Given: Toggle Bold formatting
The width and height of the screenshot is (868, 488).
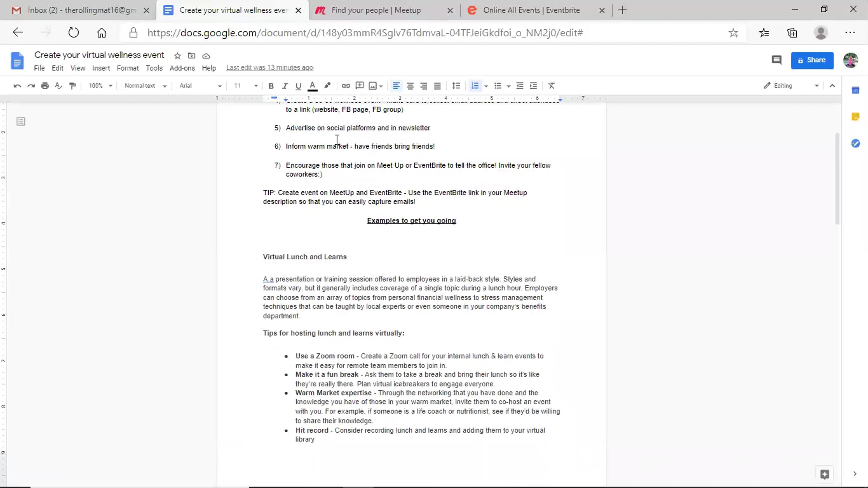Looking at the screenshot, I should coord(271,86).
